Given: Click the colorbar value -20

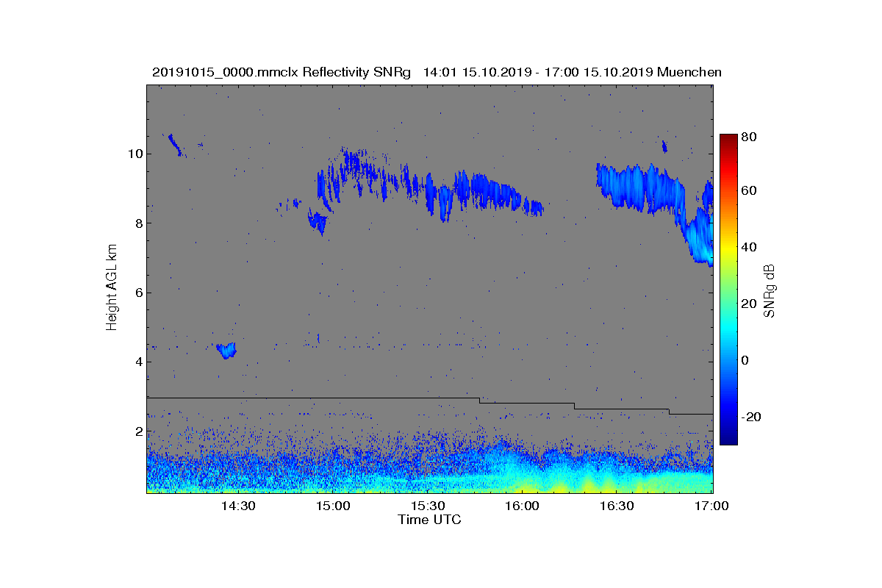Looking at the screenshot, I should [x=753, y=417].
